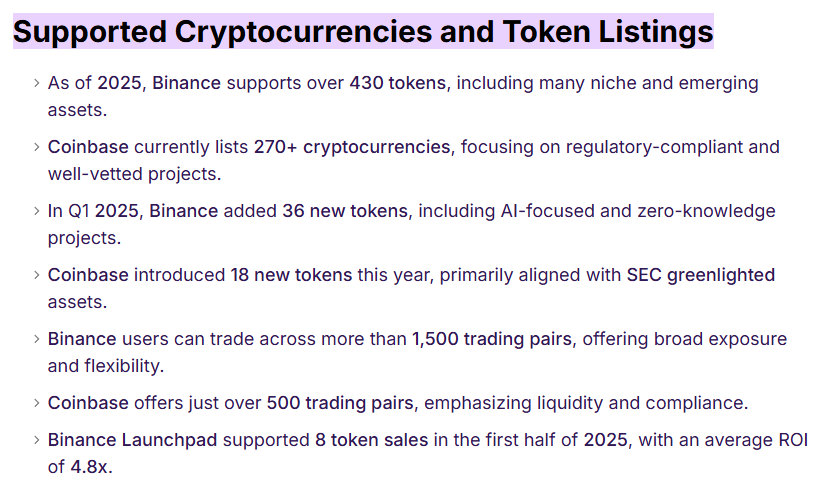Click the bold "8 token sales" text
The width and height of the screenshot is (830, 503).
click(372, 441)
